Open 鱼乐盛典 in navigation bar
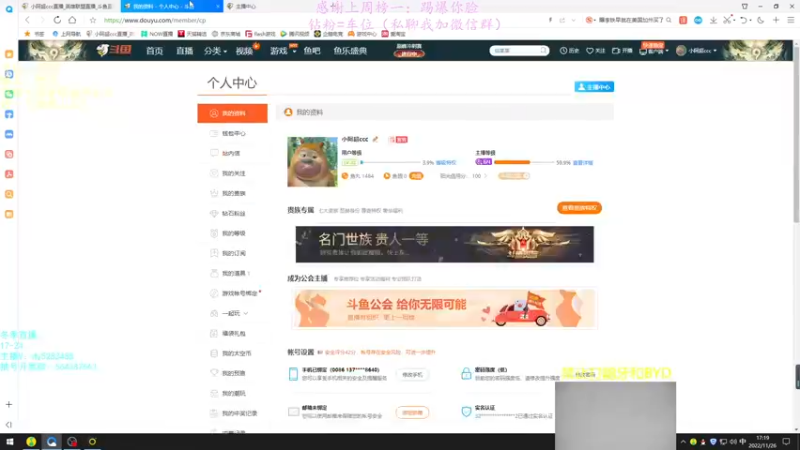 (350, 51)
